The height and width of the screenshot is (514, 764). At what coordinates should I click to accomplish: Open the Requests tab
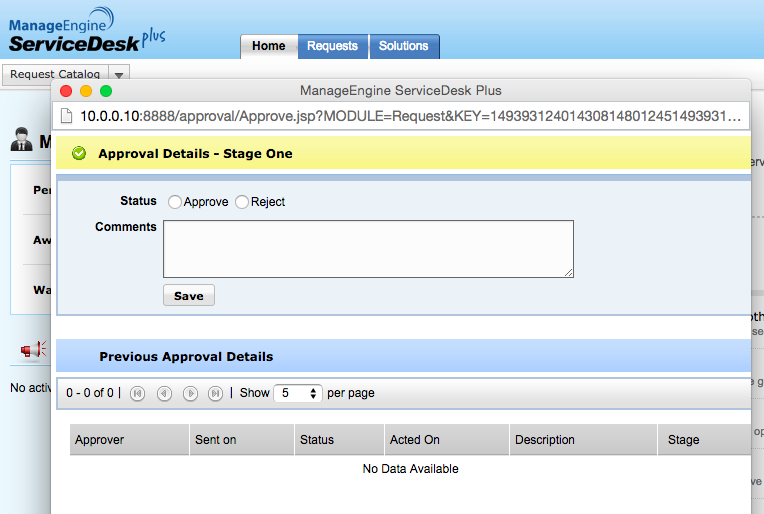click(332, 46)
